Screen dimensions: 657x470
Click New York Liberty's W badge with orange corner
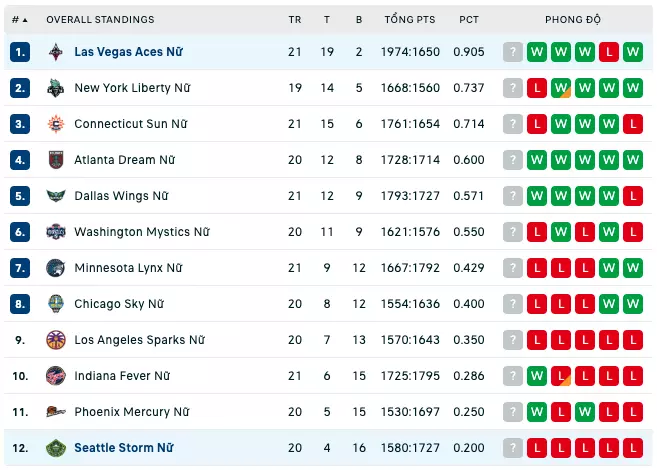click(x=561, y=88)
